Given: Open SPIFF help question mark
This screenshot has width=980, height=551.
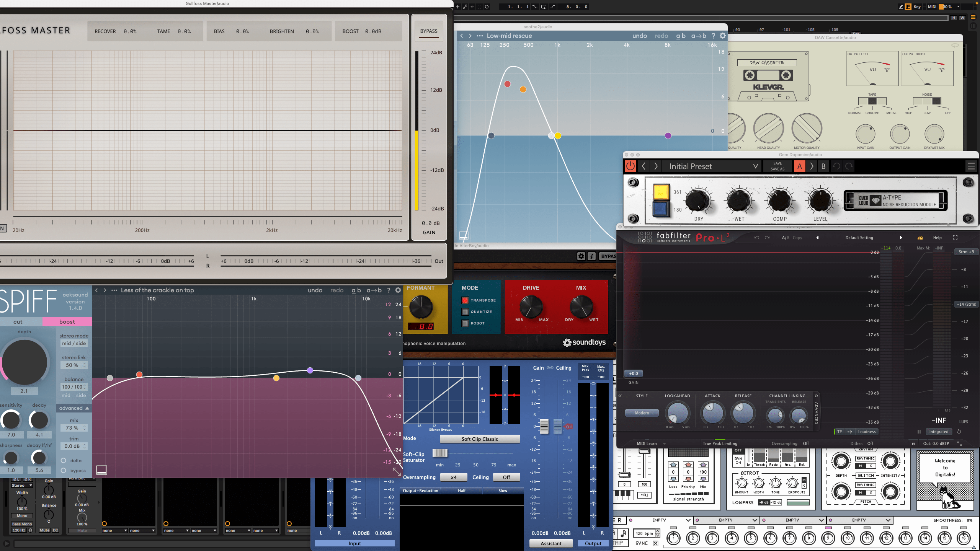Looking at the screenshot, I should pos(389,290).
